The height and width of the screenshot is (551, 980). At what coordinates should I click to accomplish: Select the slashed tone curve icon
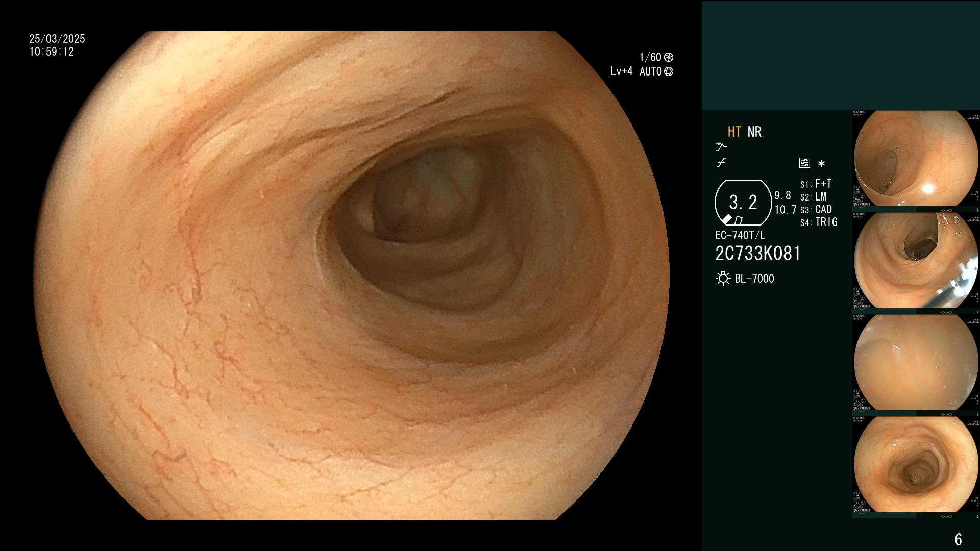click(x=721, y=163)
